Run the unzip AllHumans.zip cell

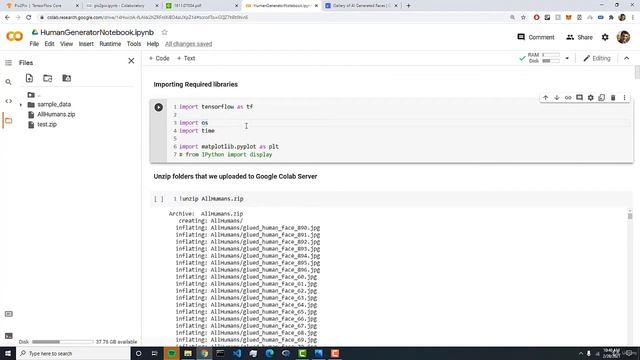click(x=158, y=199)
